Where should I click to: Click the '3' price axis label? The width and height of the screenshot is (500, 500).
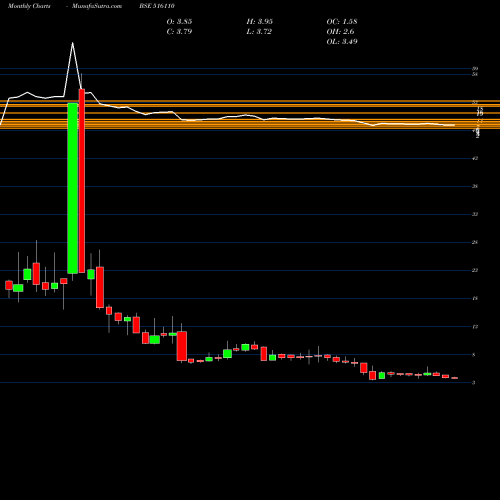[x=474, y=383]
